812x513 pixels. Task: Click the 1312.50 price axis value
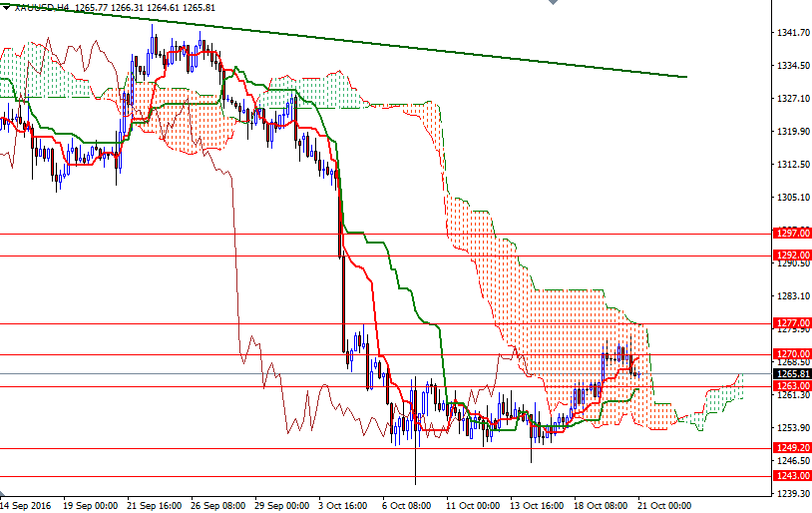793,165
